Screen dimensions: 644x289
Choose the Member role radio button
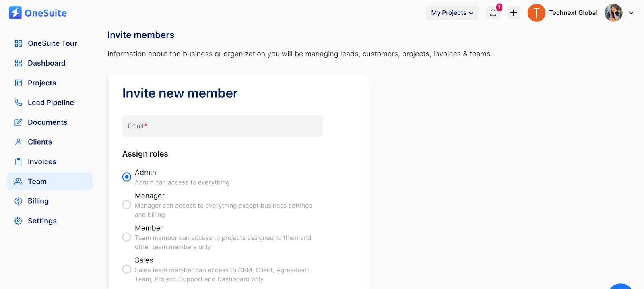pyautogui.click(x=127, y=237)
